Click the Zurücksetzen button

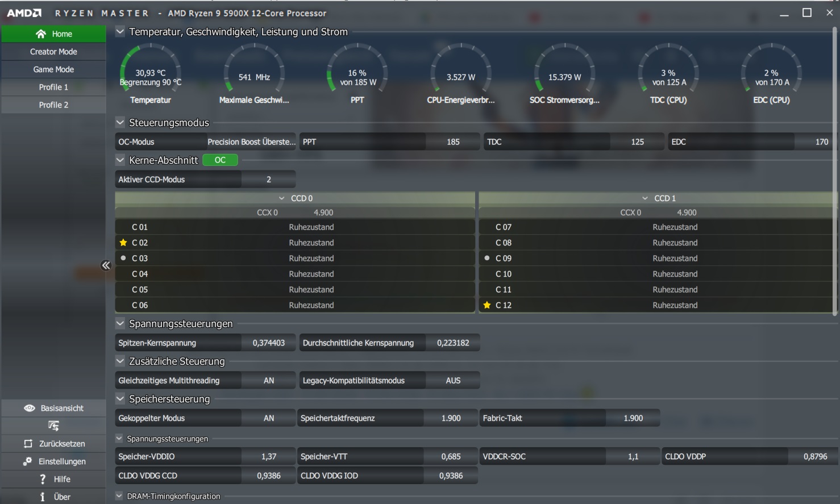pyautogui.click(x=53, y=444)
